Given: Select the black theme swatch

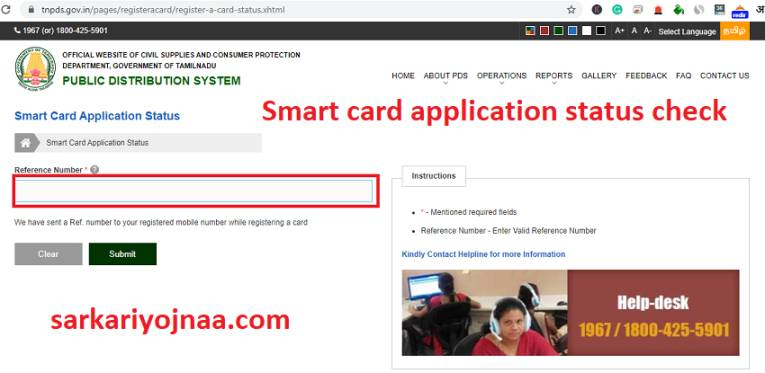Looking at the screenshot, I should 601,31.
